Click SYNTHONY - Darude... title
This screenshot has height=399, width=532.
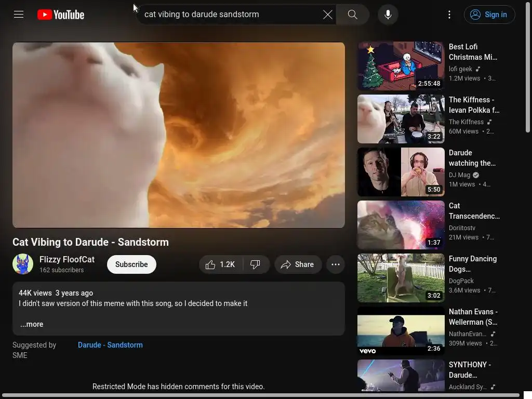click(470, 369)
